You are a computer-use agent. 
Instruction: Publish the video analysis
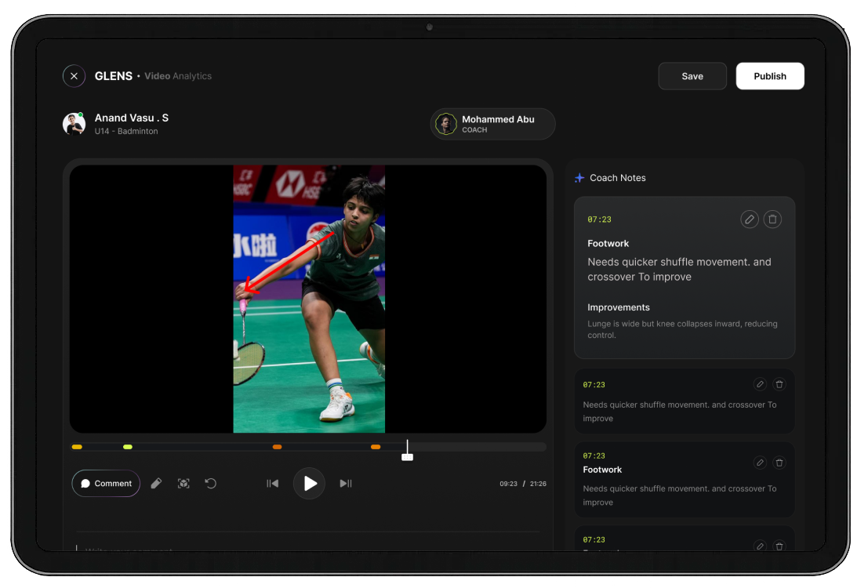(769, 76)
